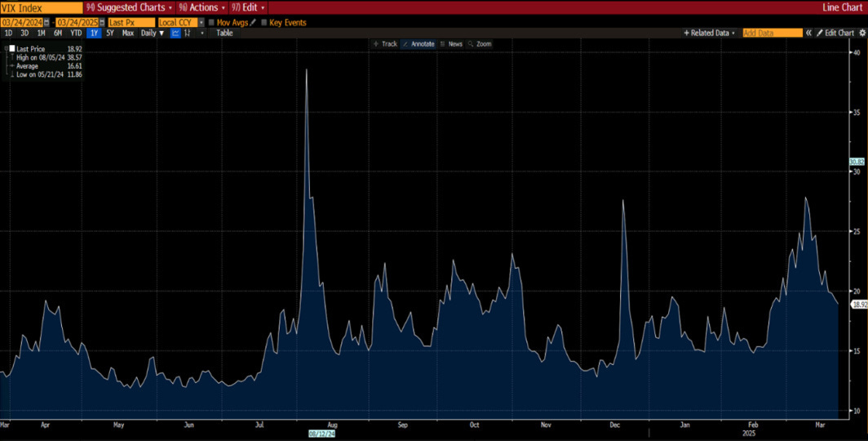Open the Related Data dropdown

tap(710, 33)
